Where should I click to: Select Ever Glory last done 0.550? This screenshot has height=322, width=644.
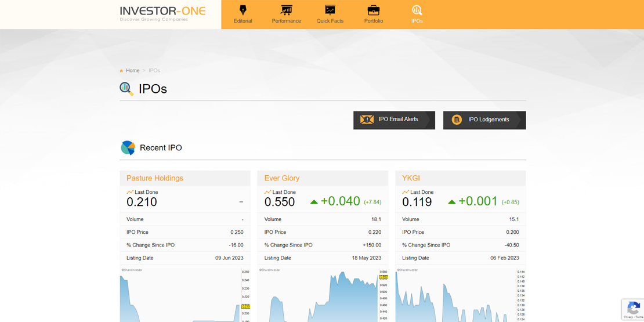point(280,202)
